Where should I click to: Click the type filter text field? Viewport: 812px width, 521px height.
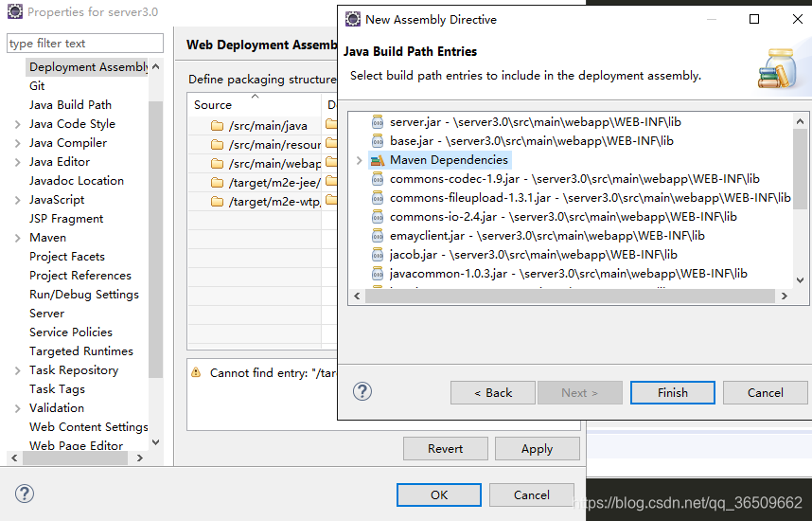pyautogui.click(x=85, y=43)
